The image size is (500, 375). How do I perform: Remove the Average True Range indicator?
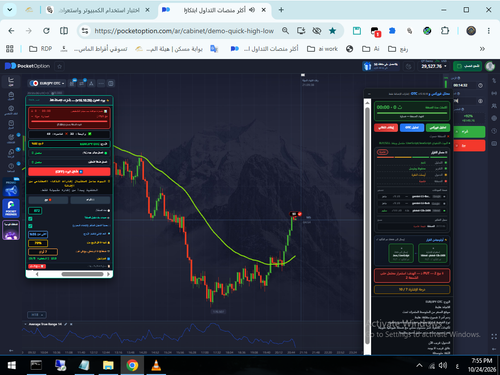pos(71,324)
